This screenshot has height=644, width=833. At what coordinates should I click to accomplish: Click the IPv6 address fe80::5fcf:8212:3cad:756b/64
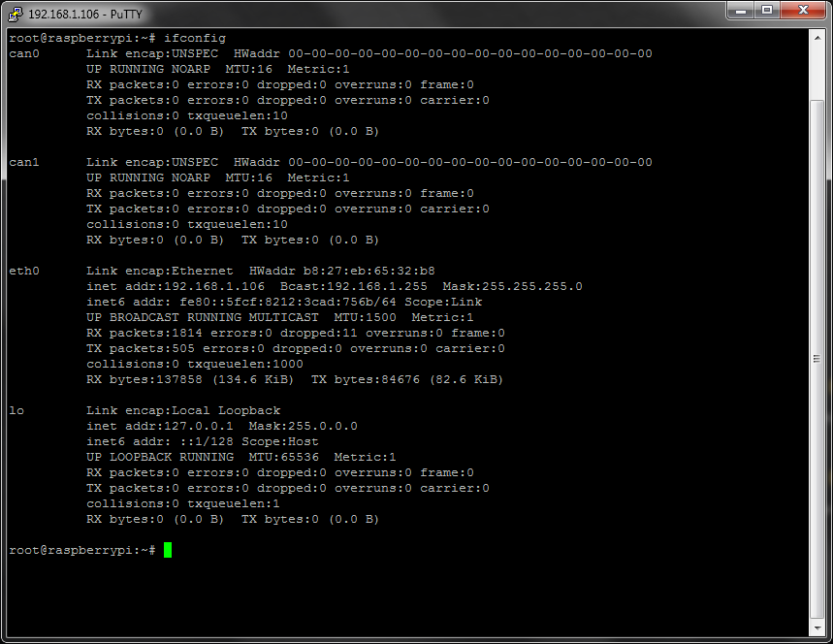(x=287, y=302)
